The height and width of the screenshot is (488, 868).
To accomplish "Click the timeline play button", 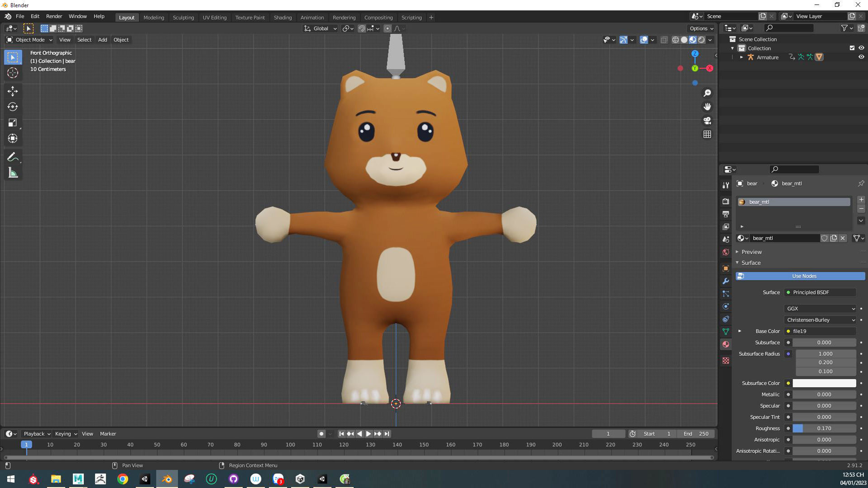I will pos(368,434).
